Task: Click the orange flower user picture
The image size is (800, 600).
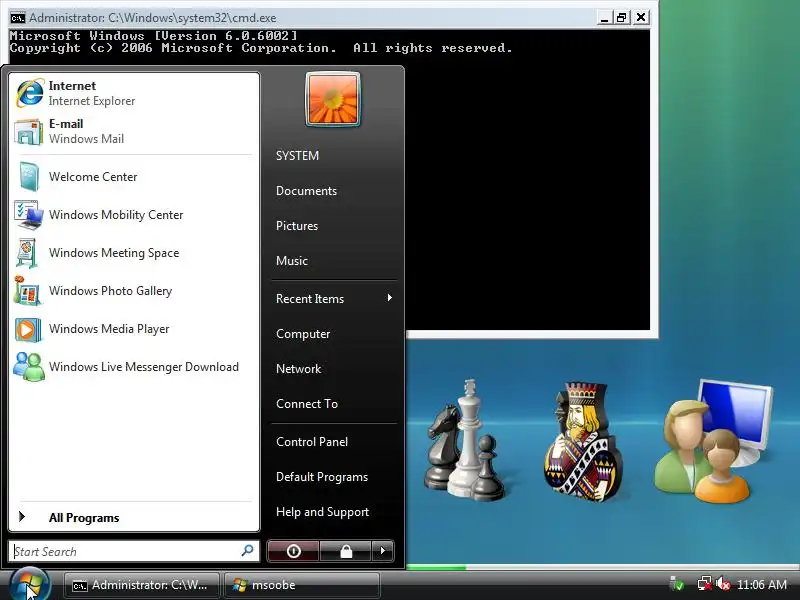Action: 333,99
